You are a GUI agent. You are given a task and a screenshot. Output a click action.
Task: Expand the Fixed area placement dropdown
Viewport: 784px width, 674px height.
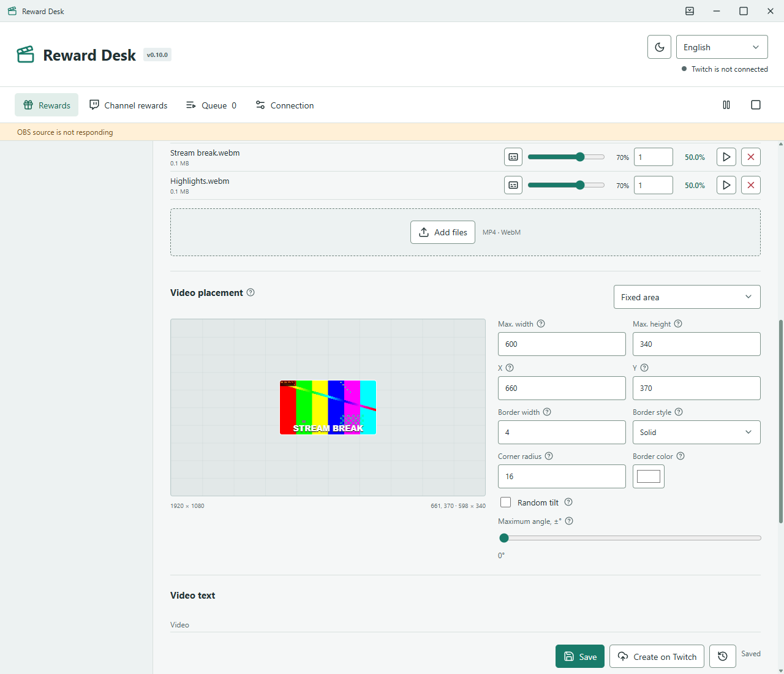click(687, 297)
